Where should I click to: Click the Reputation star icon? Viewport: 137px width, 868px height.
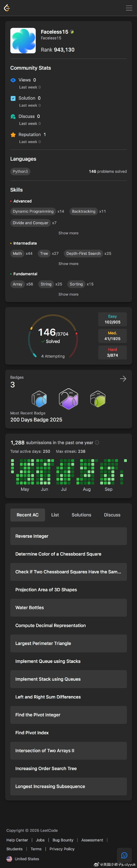13,135
